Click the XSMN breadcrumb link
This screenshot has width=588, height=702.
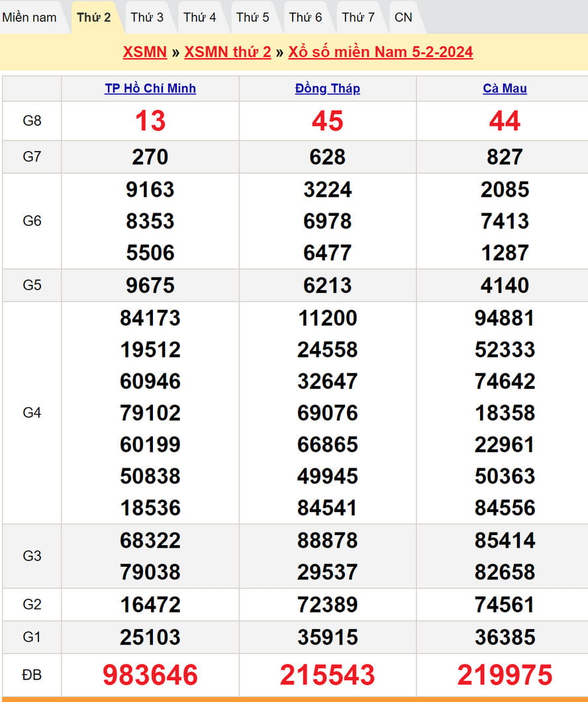pos(144,52)
